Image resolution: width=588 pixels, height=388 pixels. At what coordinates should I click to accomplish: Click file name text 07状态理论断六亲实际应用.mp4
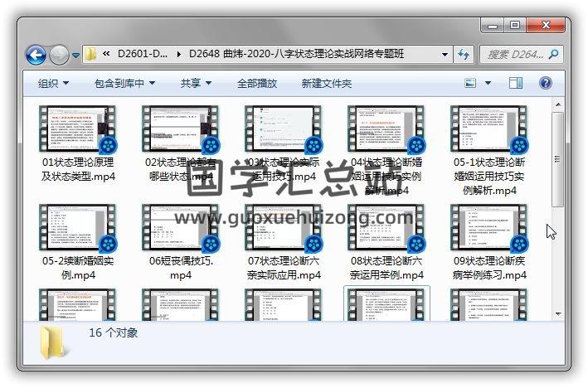[x=284, y=268]
